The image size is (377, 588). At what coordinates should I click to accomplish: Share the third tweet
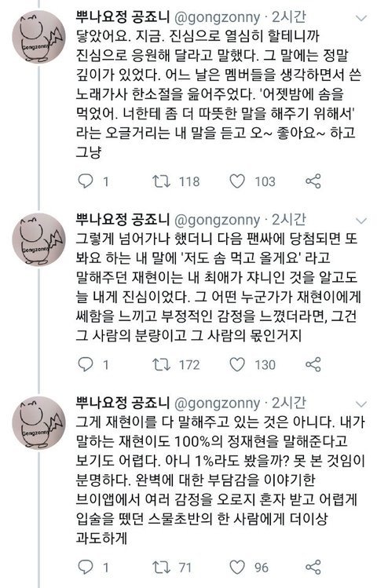[x=313, y=568]
